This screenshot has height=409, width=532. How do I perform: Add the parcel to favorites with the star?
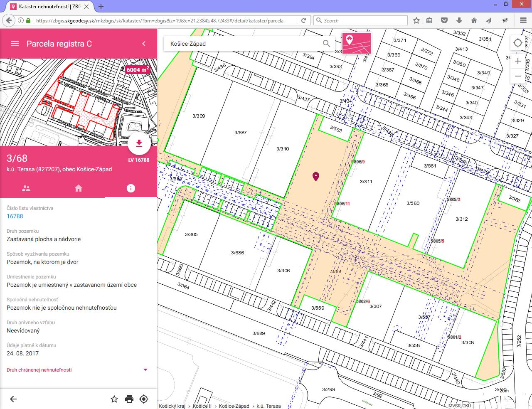coord(114,399)
